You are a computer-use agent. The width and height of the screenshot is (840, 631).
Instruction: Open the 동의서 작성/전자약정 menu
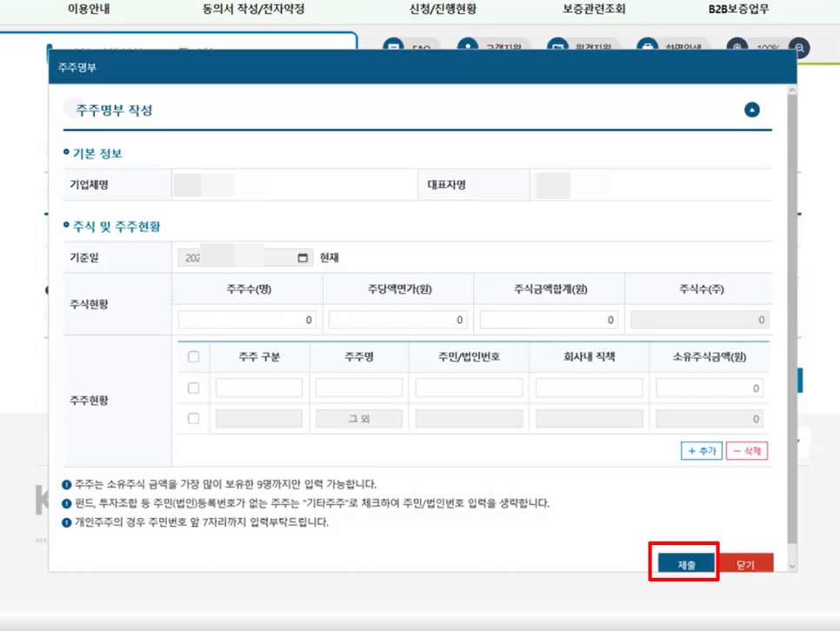[253, 10]
